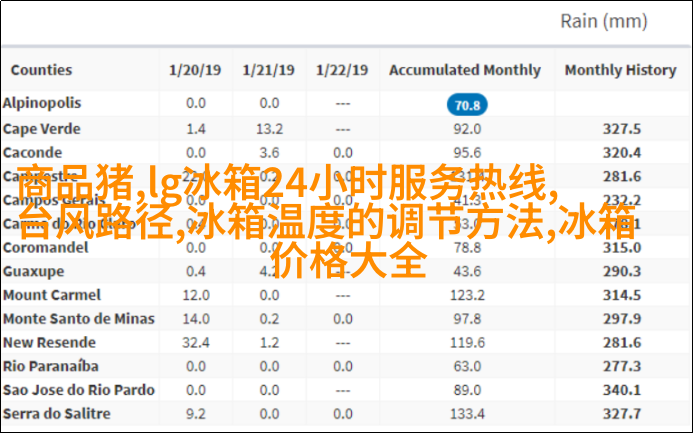Click Mount Carmel's 12.0 value
Viewport: 694px width, 434px height.
point(196,295)
